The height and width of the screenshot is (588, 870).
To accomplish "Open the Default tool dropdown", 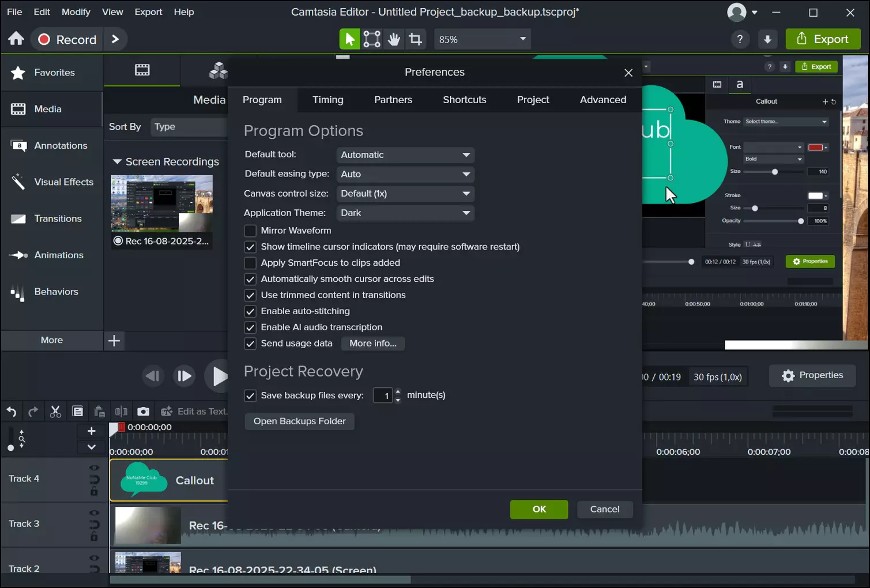I will 405,154.
